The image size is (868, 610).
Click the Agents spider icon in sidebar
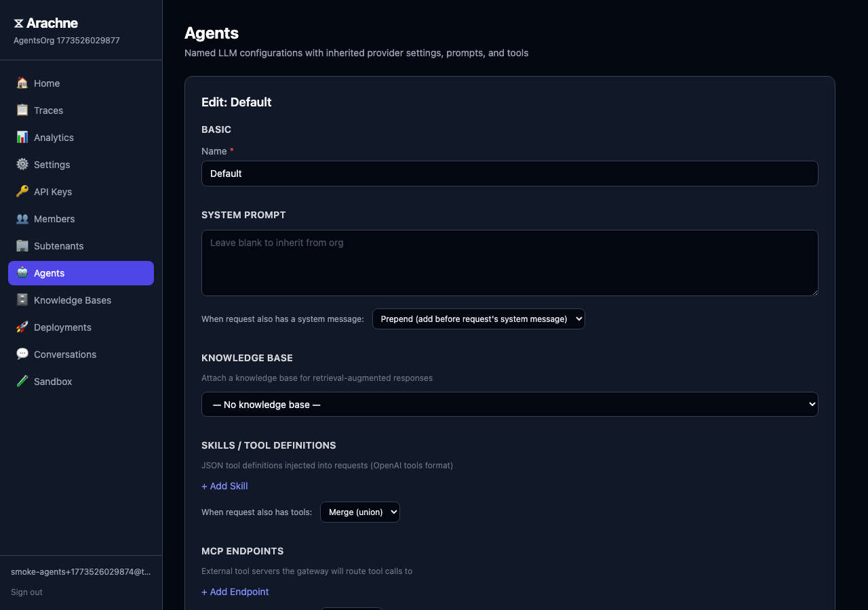tap(22, 272)
